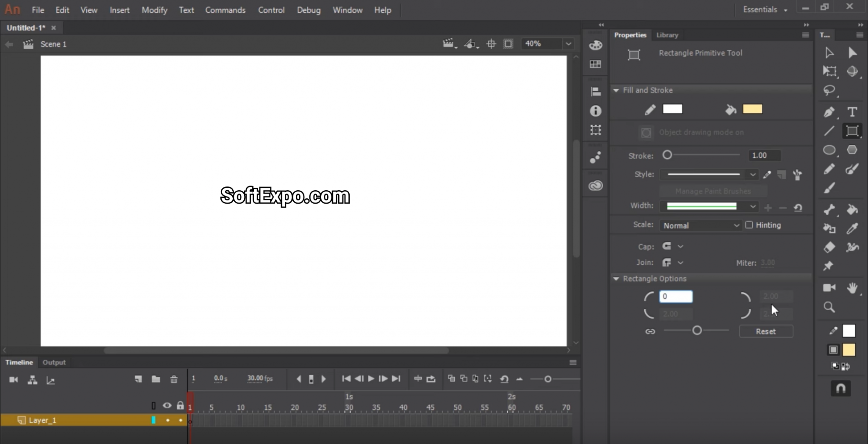
Task: Select the 3D Rotation tool
Action: click(x=852, y=71)
